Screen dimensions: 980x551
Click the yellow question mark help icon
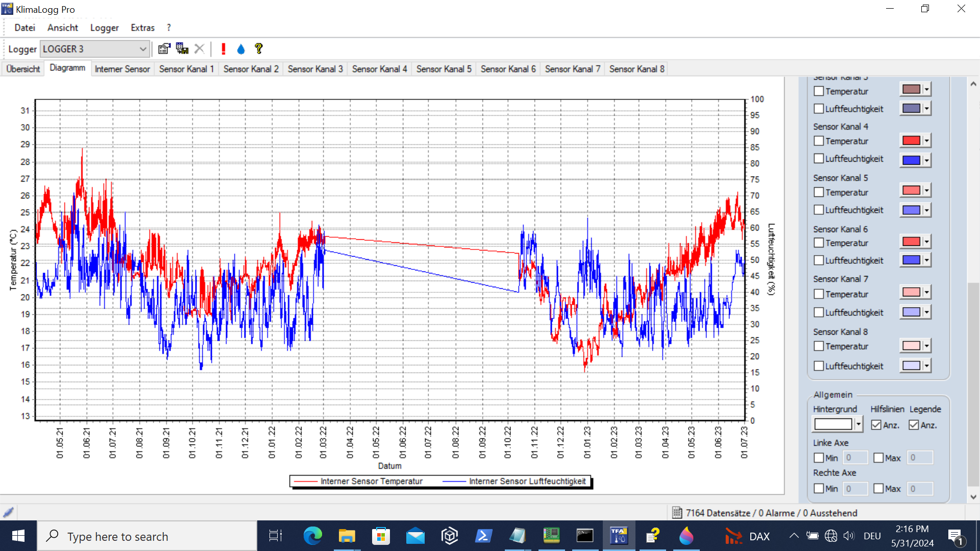259,49
